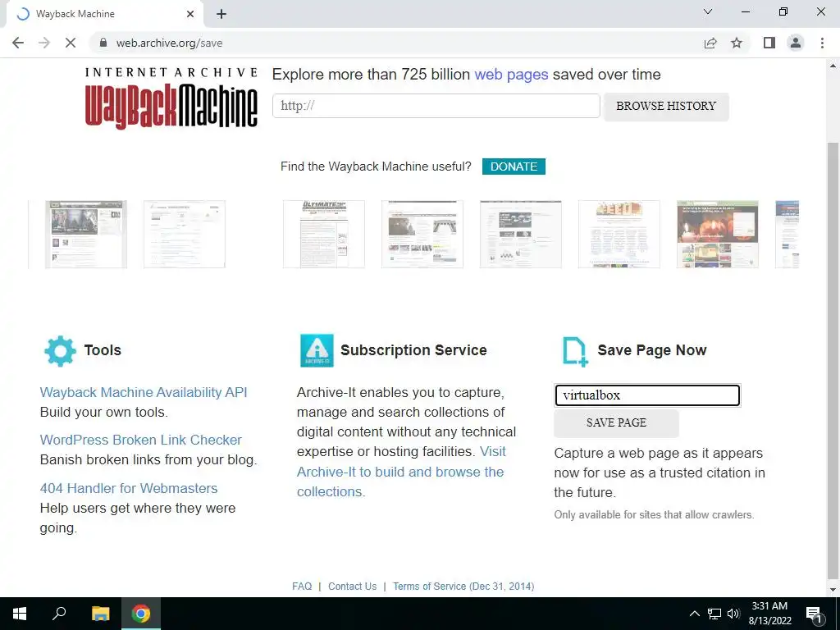Click the Tools gear icon

[x=60, y=351]
